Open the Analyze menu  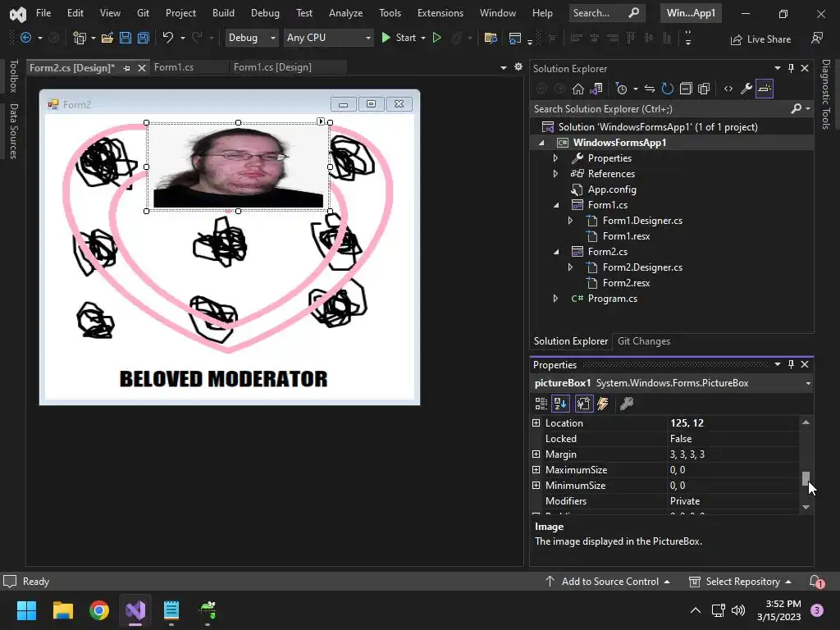(x=345, y=13)
